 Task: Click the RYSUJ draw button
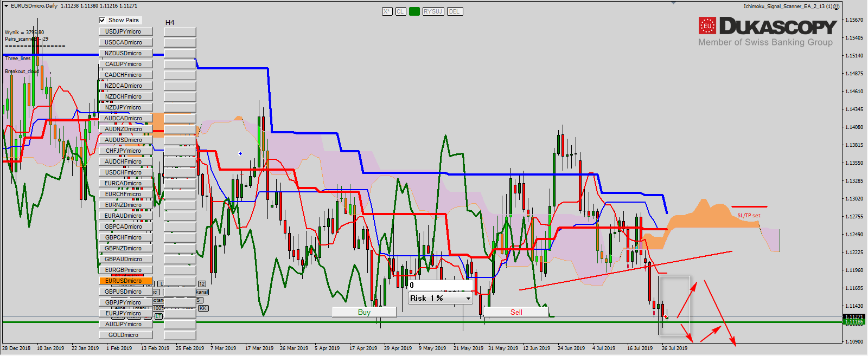point(433,11)
